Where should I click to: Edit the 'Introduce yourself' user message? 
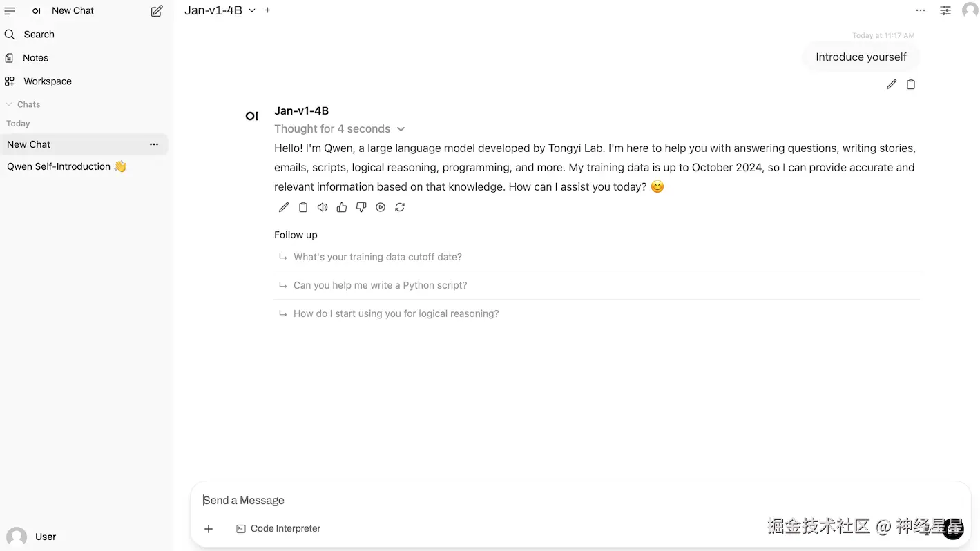(x=892, y=84)
